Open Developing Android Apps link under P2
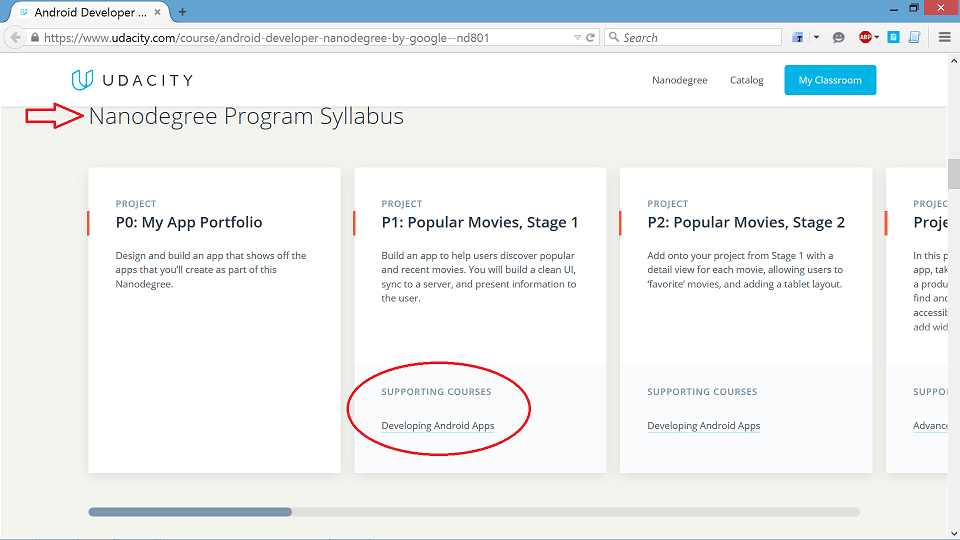This screenshot has height=540, width=960. (x=703, y=426)
